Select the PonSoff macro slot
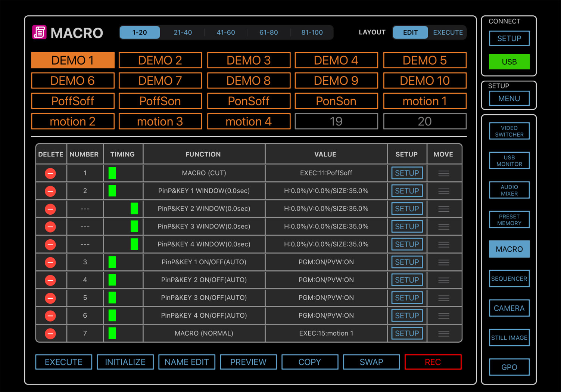The width and height of the screenshot is (561, 392). click(x=249, y=101)
